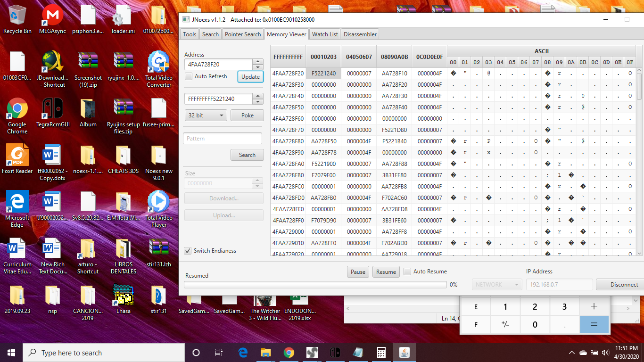Click the Windows Start button
Viewport: 644px width, 362px height.
(x=11, y=353)
